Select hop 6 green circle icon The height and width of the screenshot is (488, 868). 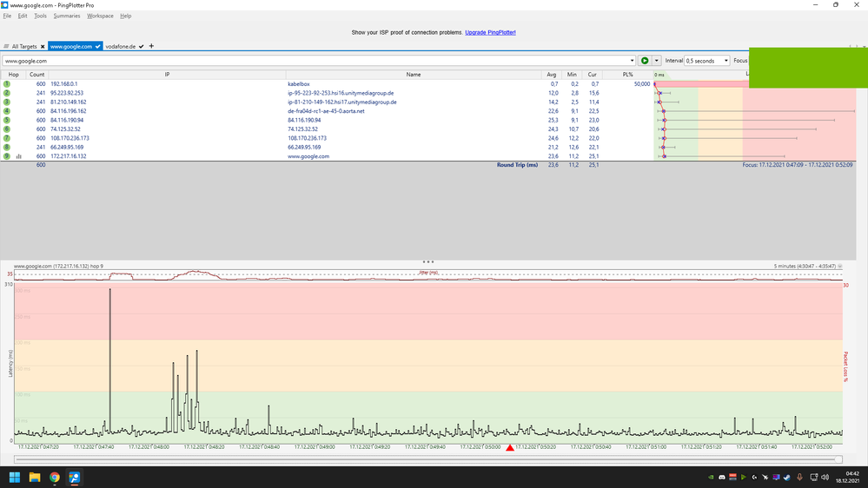coord(7,129)
